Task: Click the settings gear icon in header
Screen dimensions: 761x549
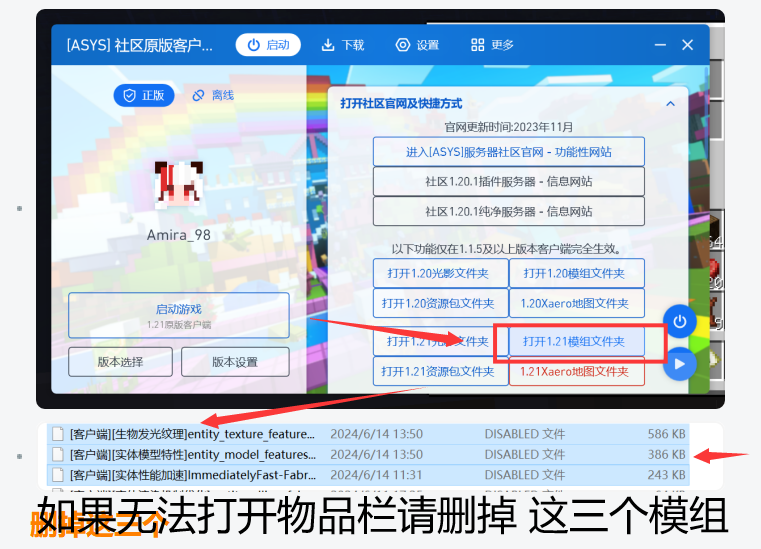Action: (x=402, y=45)
